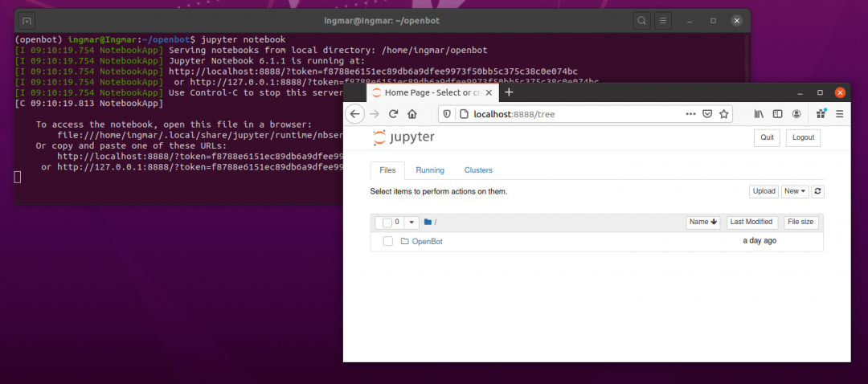This screenshot has height=384, width=868.
Task: Open the Firefox account icon
Action: [796, 114]
